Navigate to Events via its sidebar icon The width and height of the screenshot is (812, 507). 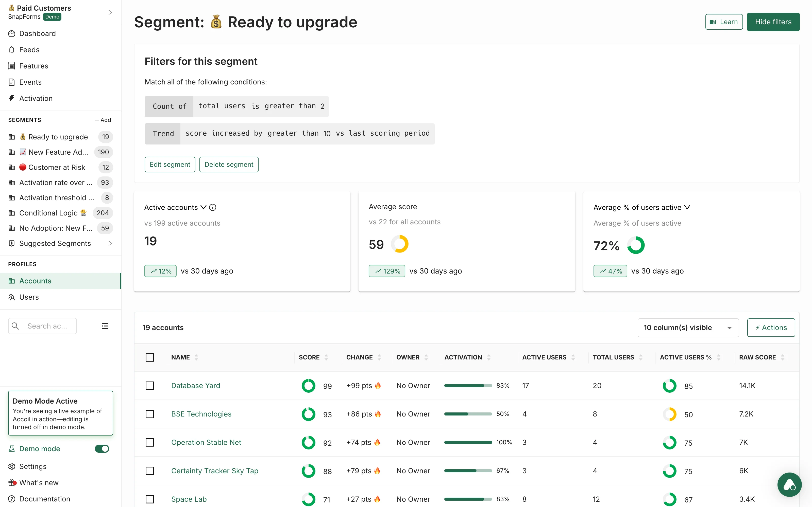(x=11, y=82)
